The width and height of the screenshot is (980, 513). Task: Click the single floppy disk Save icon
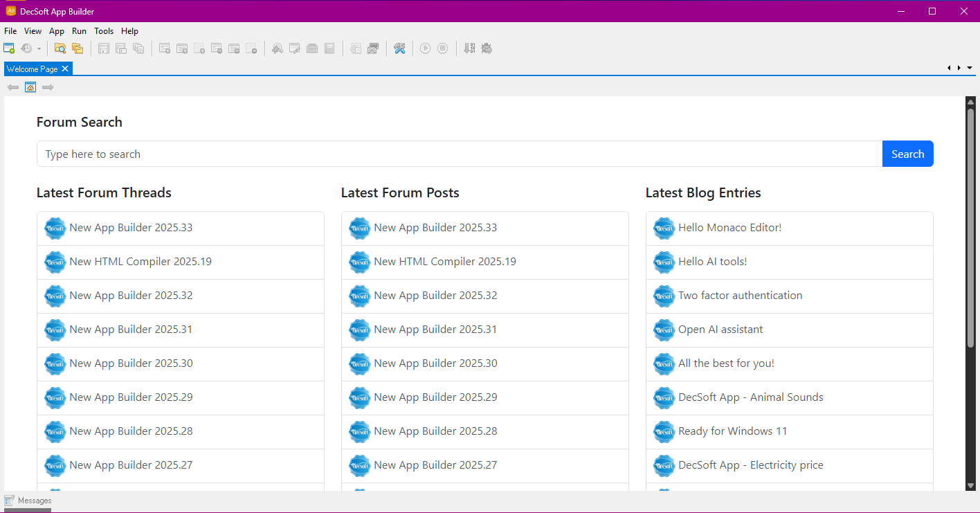[x=104, y=48]
